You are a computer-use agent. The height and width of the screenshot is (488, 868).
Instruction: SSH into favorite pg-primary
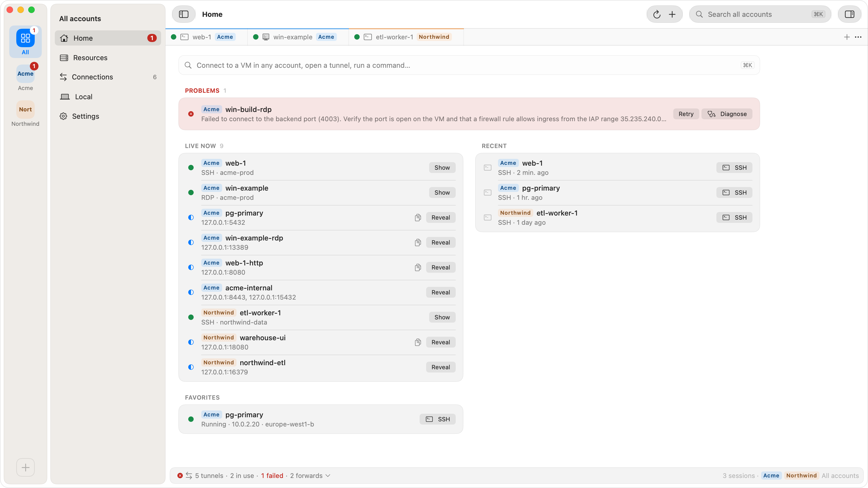[x=437, y=419]
